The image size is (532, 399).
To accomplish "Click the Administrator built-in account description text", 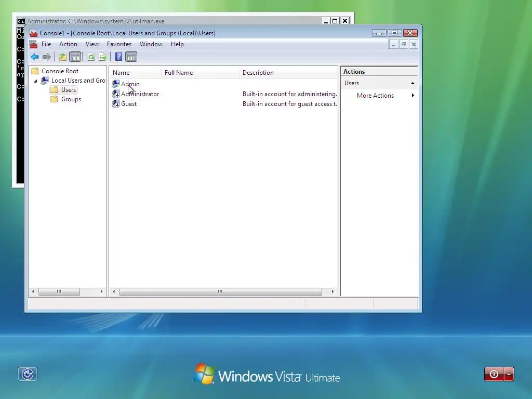I will (290, 94).
